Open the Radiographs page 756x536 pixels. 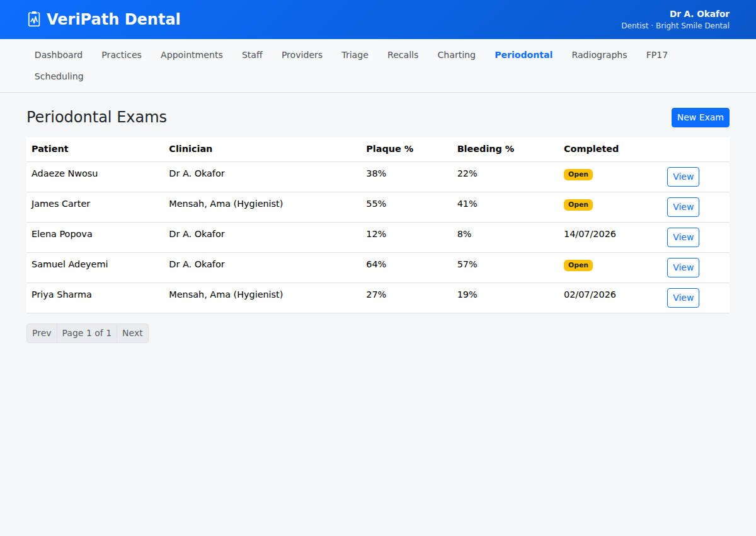coord(599,55)
